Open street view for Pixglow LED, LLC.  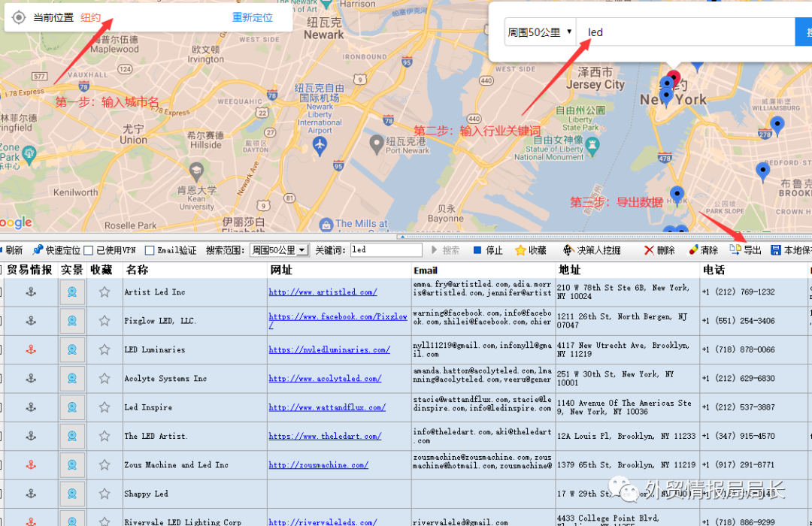(x=72, y=321)
